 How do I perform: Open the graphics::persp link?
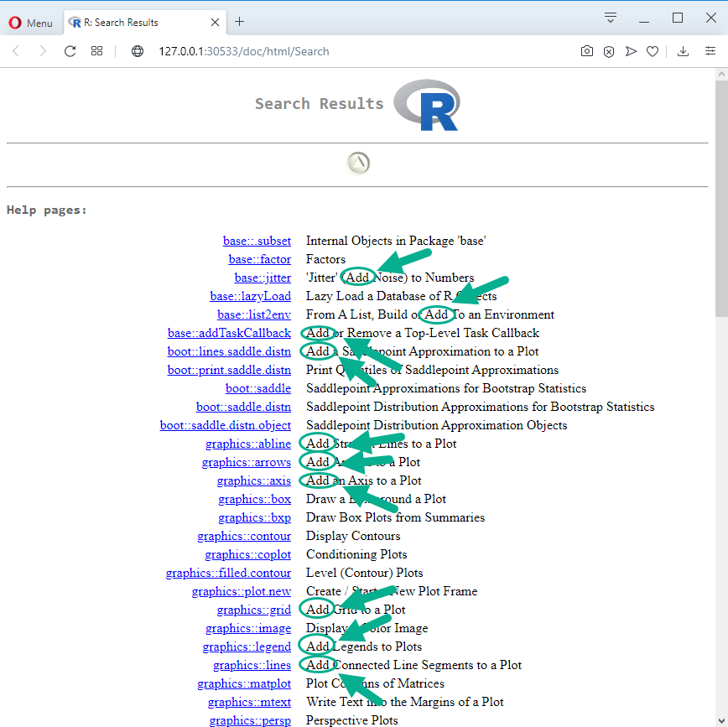[x=250, y=720]
